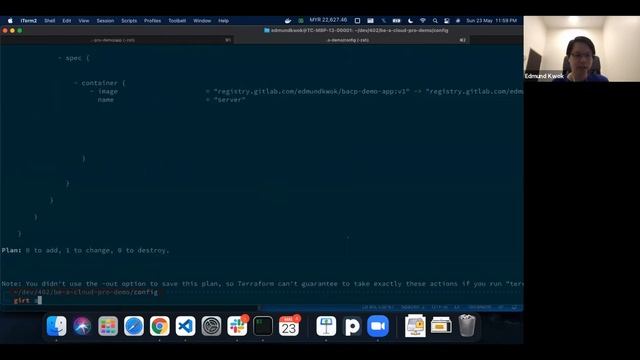Open the Toolbelt menu

177,20
